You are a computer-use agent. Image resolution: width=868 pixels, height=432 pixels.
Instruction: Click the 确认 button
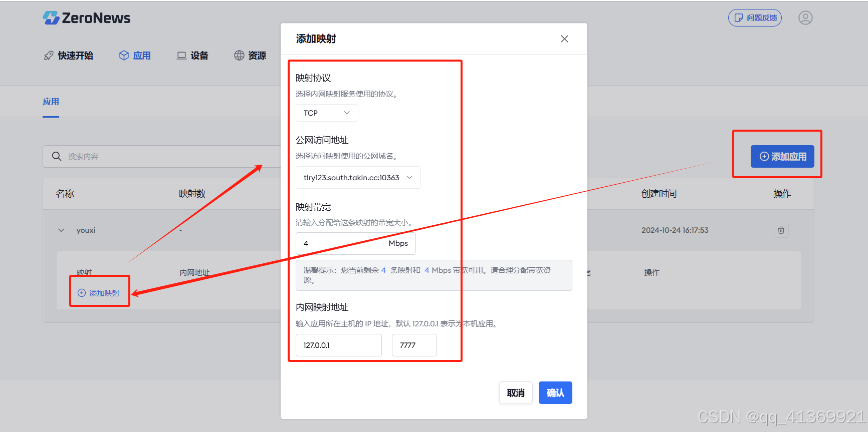coord(555,393)
